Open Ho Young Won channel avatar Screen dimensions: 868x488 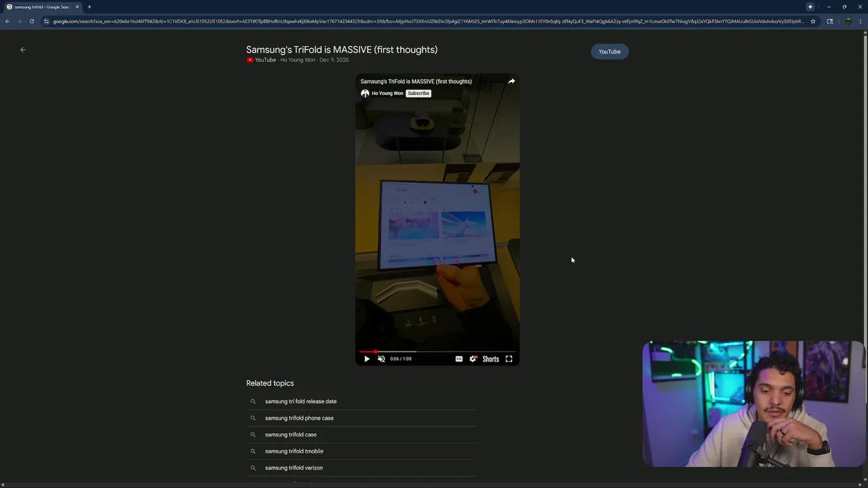pyautogui.click(x=365, y=94)
